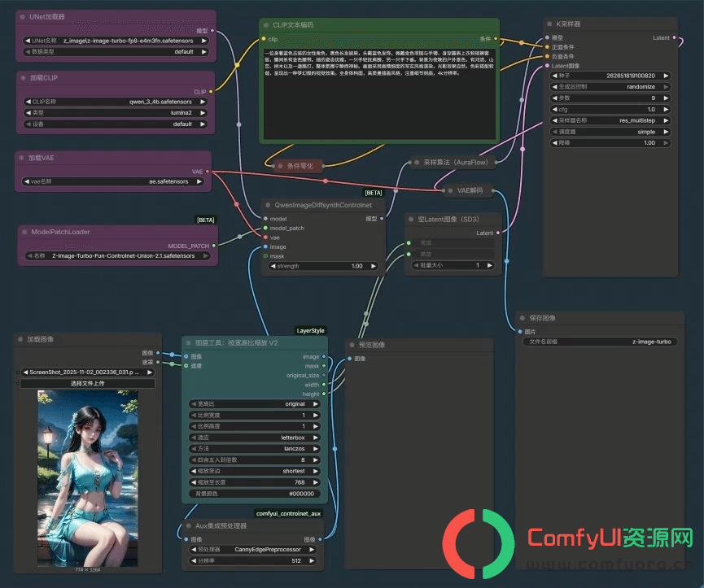Click the ModelPatchLoader node's title dot
Image resolution: width=704 pixels, height=588 pixels.
tap(24, 232)
